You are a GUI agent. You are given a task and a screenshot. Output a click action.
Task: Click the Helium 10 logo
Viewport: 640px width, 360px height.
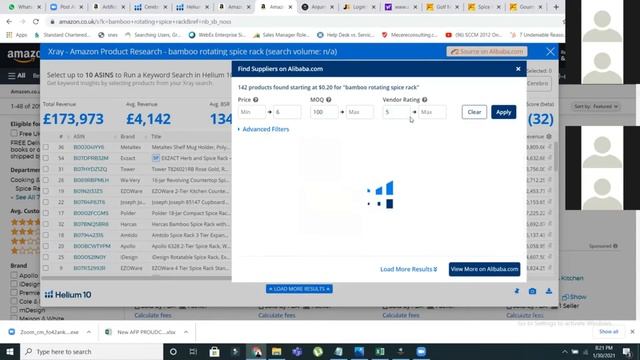[68, 295]
